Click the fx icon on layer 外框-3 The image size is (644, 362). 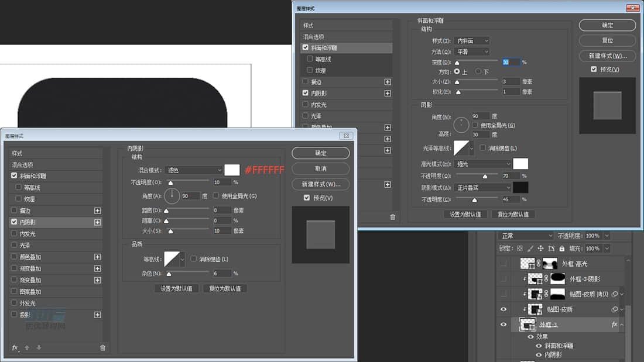[x=614, y=324]
